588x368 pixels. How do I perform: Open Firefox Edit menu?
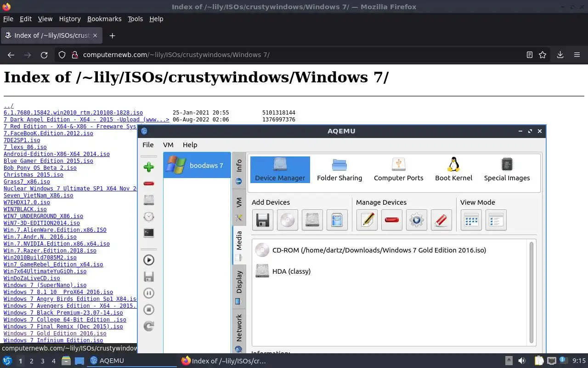click(x=26, y=19)
